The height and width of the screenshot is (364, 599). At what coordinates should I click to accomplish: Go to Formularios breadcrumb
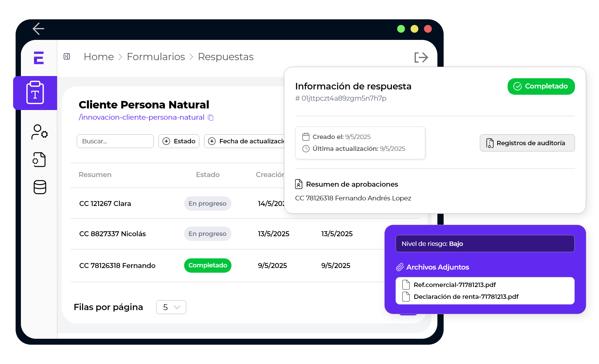click(x=156, y=57)
